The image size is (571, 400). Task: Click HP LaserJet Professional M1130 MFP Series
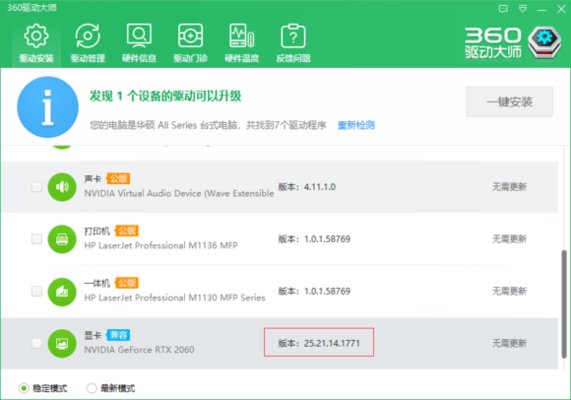(175, 298)
